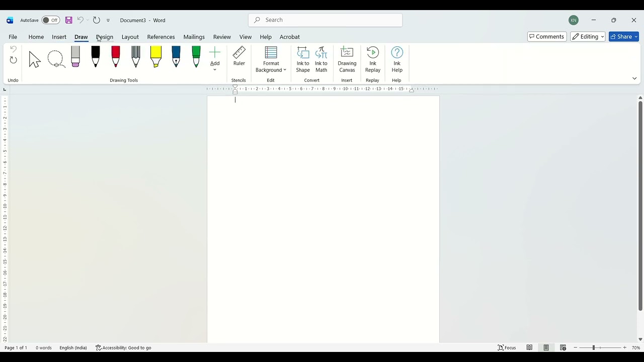Click the Page 1 of 1 status
This screenshot has width=644, height=362.
point(16,347)
